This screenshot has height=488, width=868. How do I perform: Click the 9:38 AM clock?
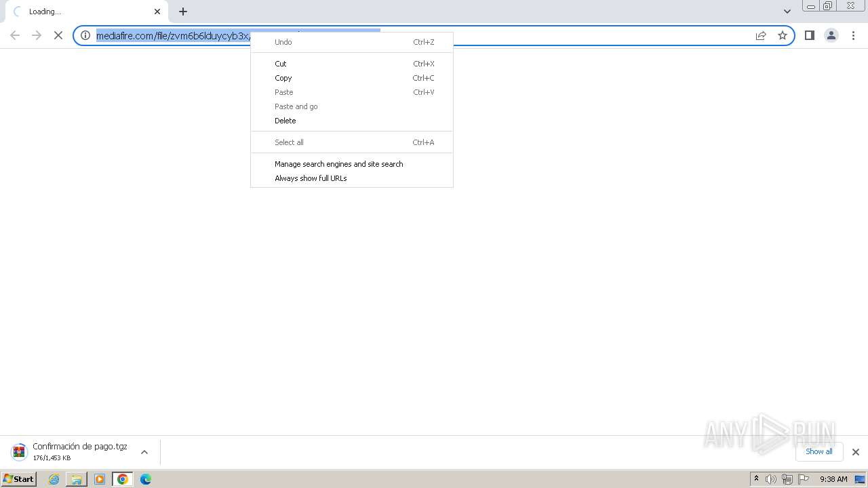[x=833, y=479]
